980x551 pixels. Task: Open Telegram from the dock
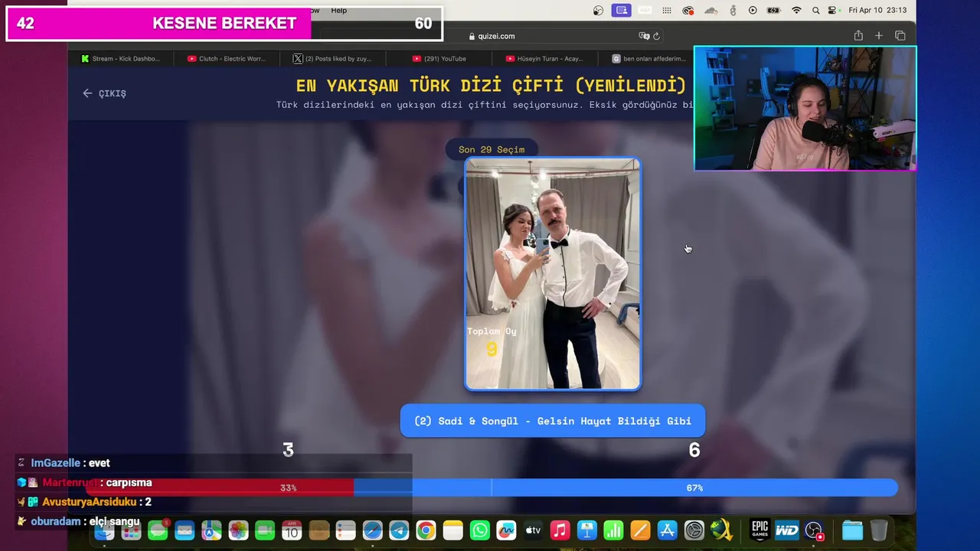point(399,530)
